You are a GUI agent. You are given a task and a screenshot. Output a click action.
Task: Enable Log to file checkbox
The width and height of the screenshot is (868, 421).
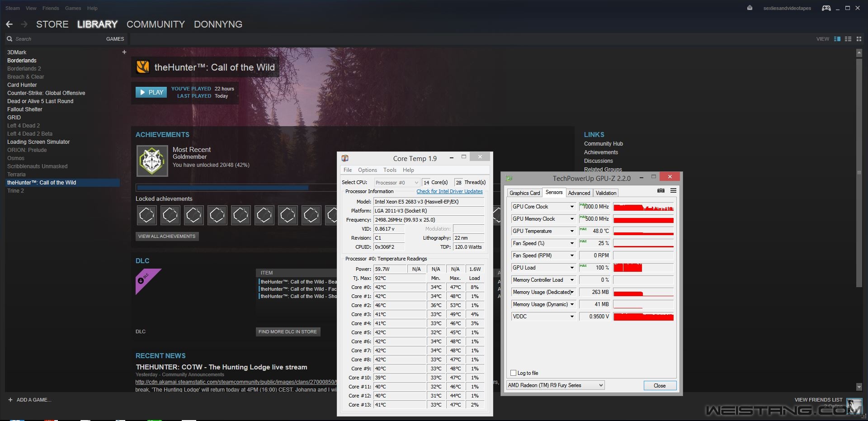[513, 373]
